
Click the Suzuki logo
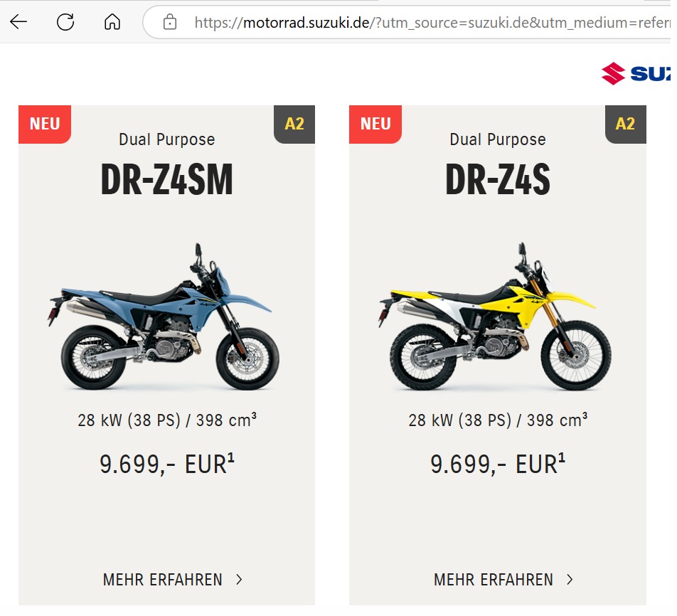[x=636, y=73]
